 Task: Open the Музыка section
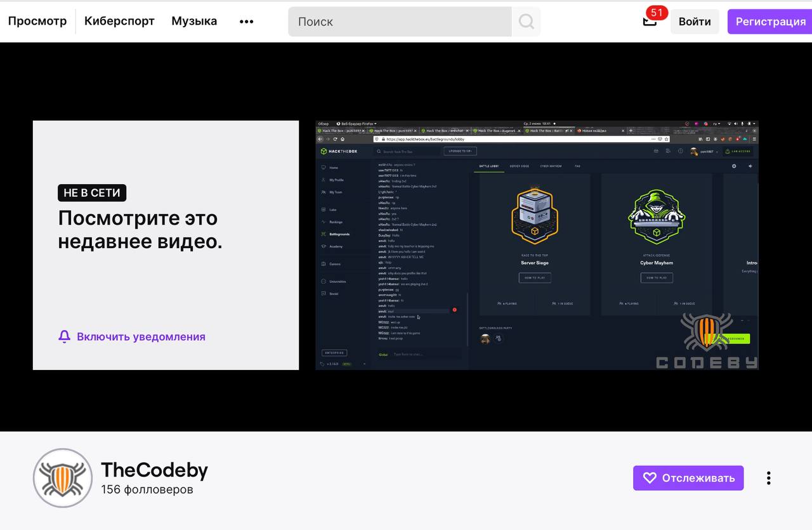pos(194,21)
